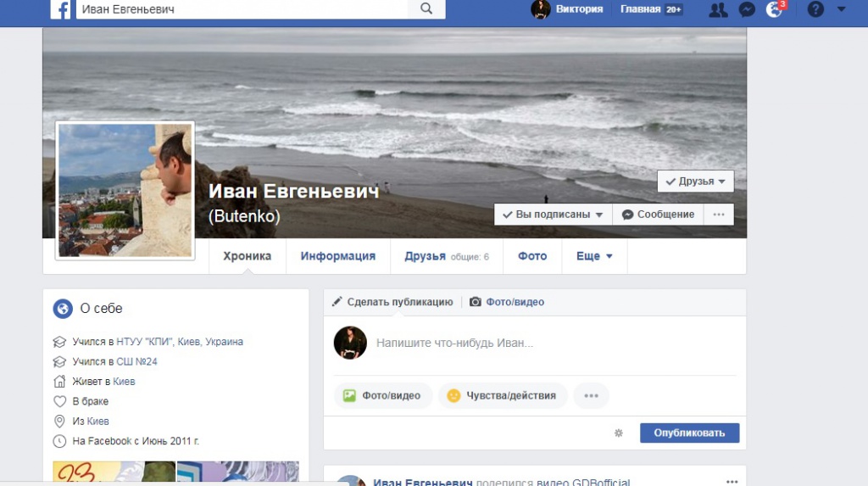The width and height of the screenshot is (868, 486).
Task: Open the three-dots menu on cover photo
Action: click(719, 215)
